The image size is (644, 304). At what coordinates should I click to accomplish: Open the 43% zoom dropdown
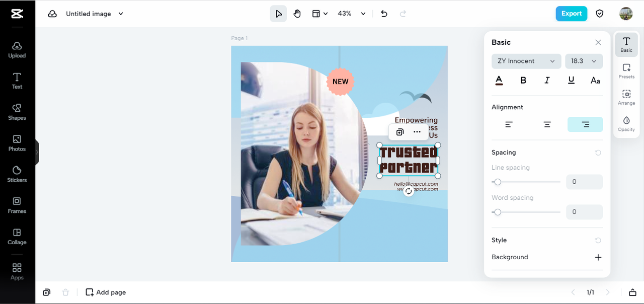click(351, 14)
